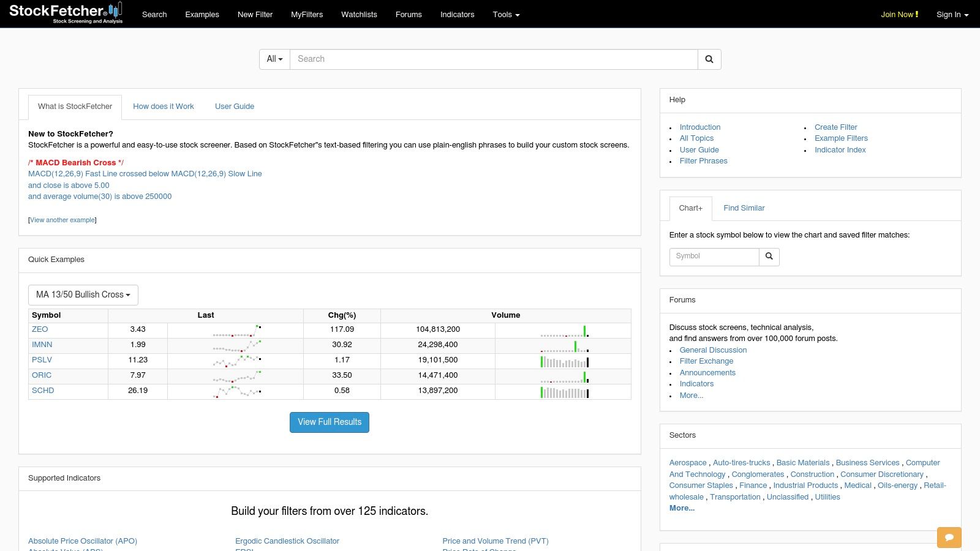Click the main search magnifier button
Screen dimensions: 980x551
[x=709, y=59]
